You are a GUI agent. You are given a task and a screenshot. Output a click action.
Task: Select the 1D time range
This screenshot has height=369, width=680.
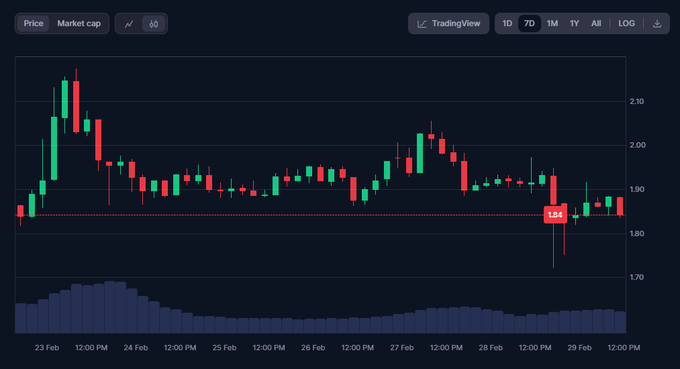pos(507,23)
